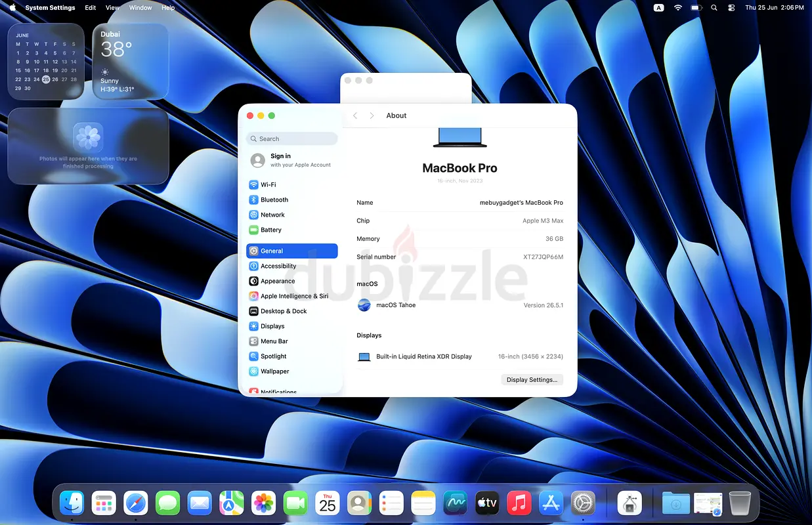The height and width of the screenshot is (525, 812).
Task: Open Bluetooth settings in the sidebar
Action: 291,199
